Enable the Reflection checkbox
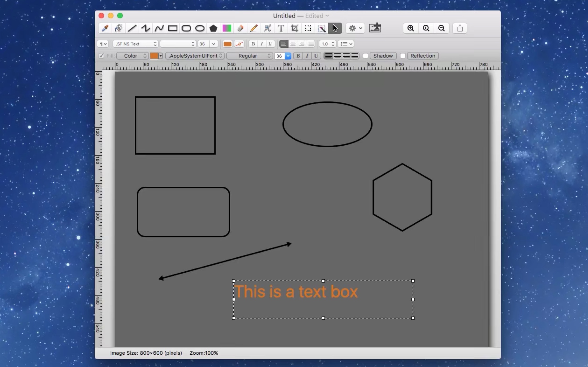The image size is (588, 367). (403, 56)
